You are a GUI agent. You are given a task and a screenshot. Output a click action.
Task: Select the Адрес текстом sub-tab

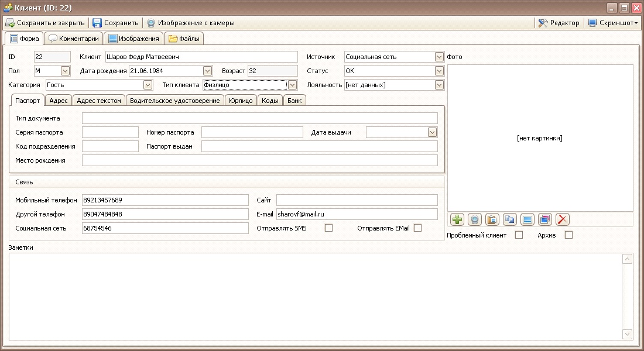click(x=99, y=101)
